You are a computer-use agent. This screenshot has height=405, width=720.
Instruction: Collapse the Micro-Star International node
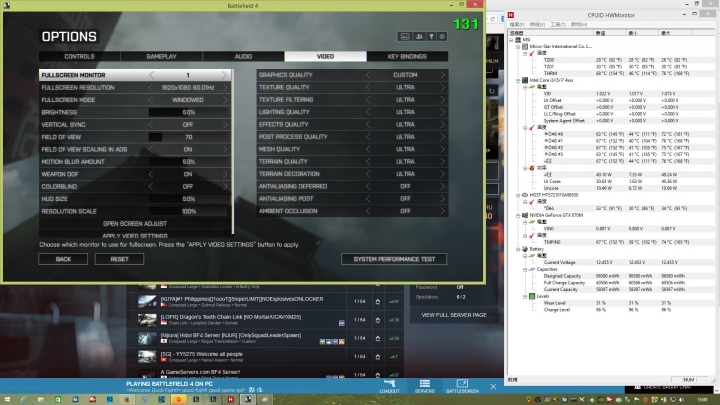[518, 46]
